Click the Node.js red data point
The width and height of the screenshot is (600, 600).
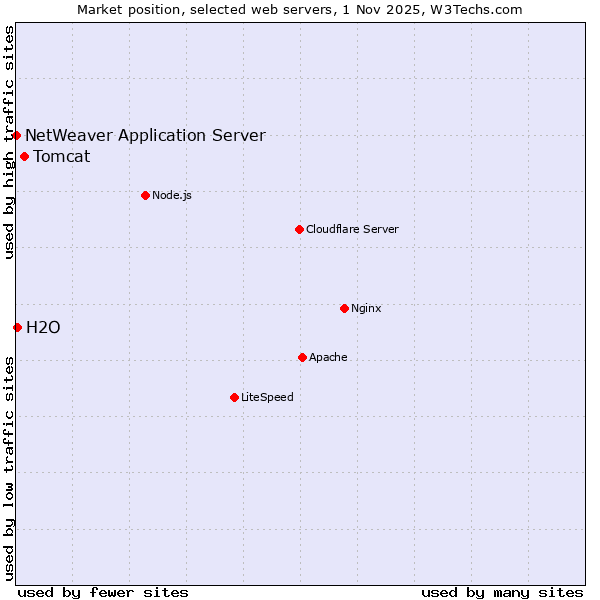point(145,195)
